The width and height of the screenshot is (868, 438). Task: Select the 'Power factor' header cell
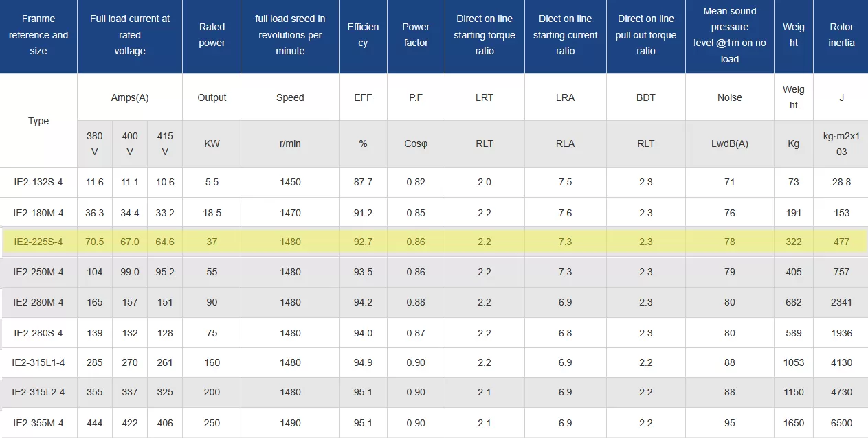(x=416, y=35)
